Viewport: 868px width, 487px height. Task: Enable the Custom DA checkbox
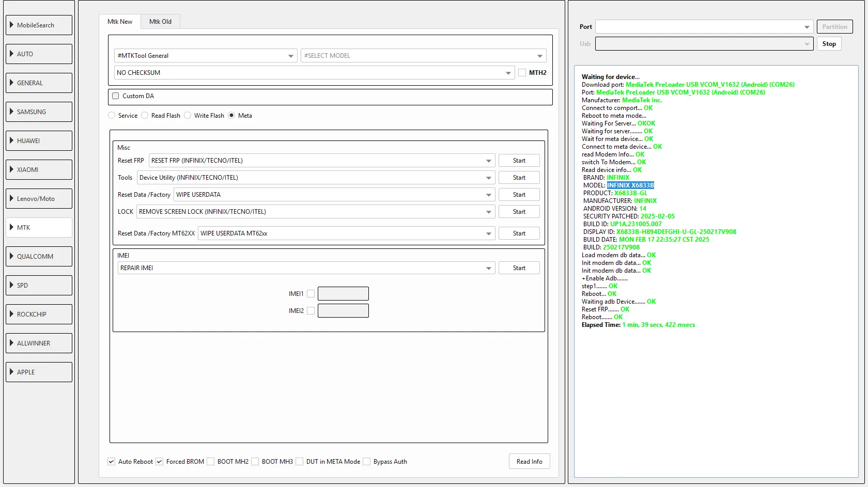pos(116,96)
